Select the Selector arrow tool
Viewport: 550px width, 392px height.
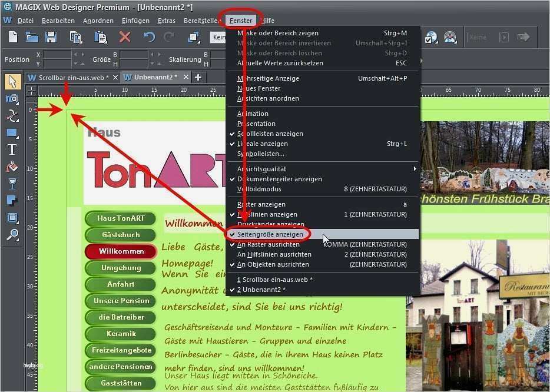tap(12, 81)
